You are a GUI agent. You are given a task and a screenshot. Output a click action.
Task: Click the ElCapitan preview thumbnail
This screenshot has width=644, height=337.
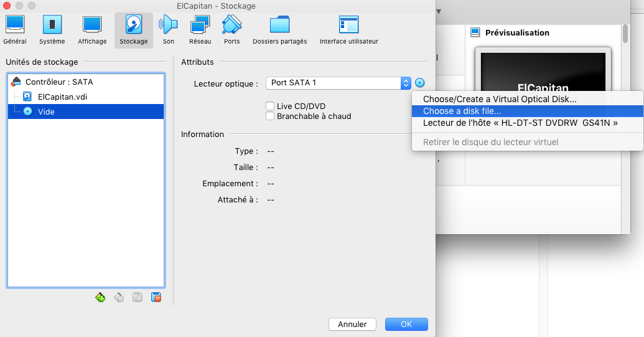[543, 70]
